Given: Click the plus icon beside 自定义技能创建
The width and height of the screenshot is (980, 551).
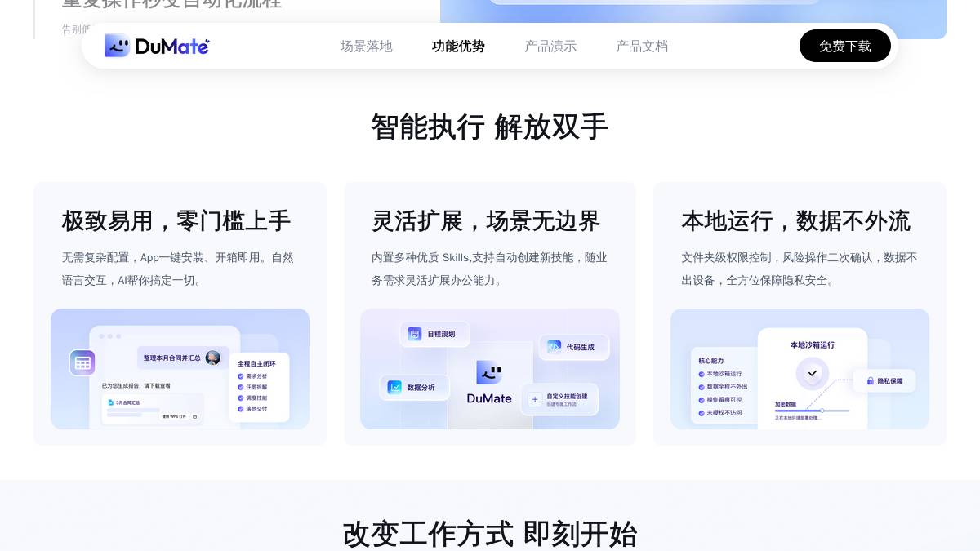Looking at the screenshot, I should pyautogui.click(x=535, y=399).
